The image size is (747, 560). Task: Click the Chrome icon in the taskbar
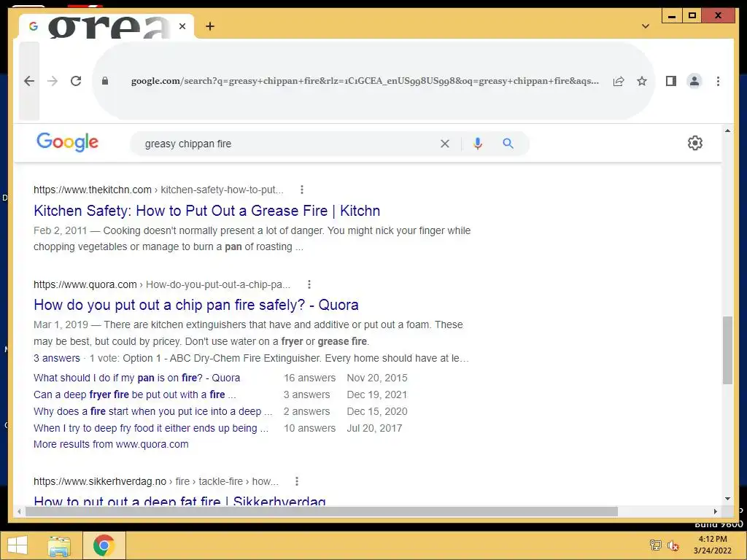(104, 545)
